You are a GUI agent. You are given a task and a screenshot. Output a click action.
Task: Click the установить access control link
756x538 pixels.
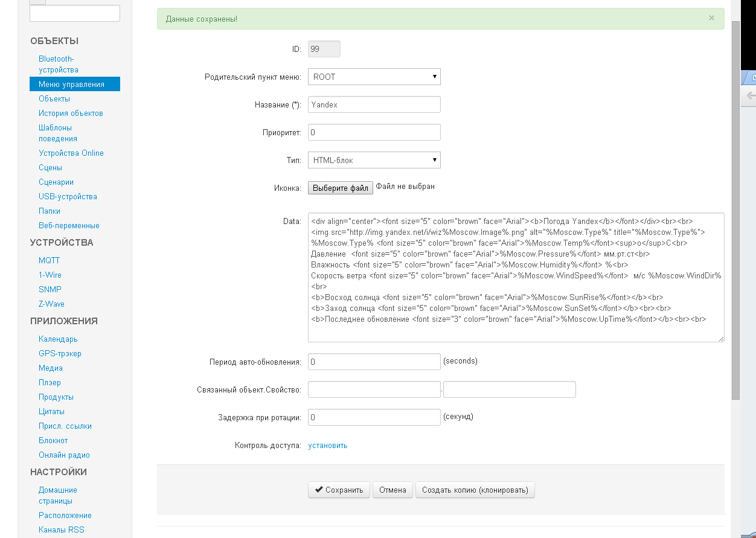[x=328, y=446]
